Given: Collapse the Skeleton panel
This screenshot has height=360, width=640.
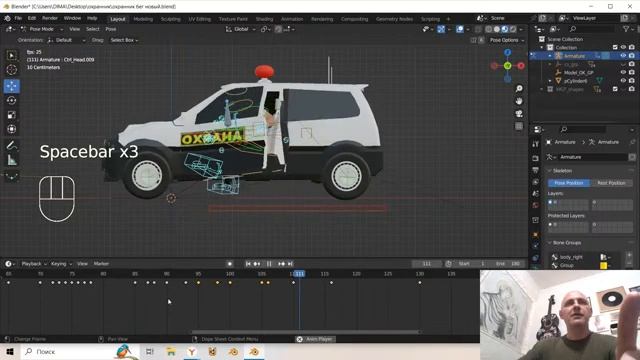Looking at the screenshot, I should (x=562, y=171).
